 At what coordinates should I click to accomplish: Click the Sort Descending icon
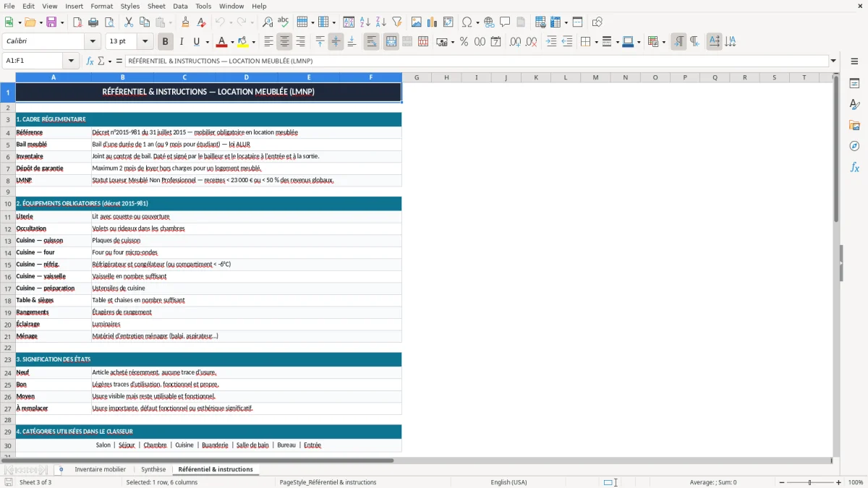pos(380,22)
